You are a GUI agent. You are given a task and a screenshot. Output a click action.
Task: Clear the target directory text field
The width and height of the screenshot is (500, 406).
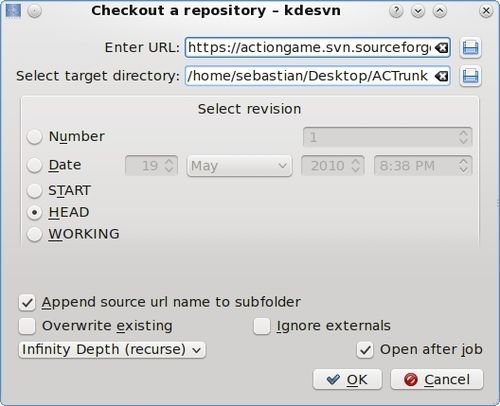[441, 76]
